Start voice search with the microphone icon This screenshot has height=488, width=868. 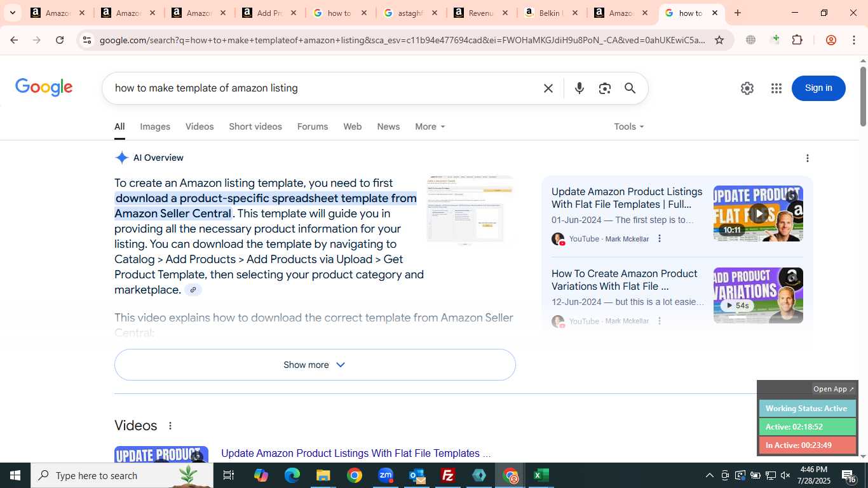pos(580,88)
